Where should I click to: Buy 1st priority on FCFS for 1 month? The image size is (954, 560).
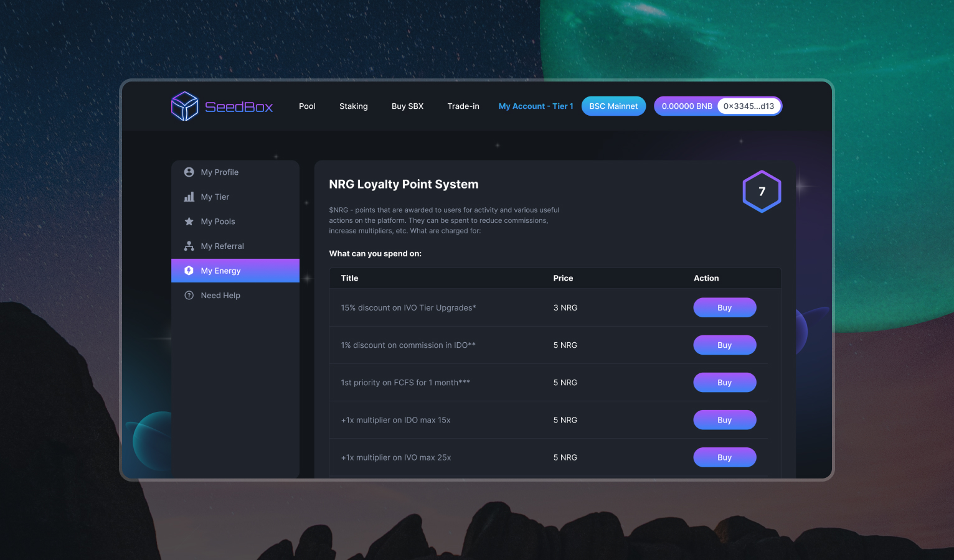point(724,383)
